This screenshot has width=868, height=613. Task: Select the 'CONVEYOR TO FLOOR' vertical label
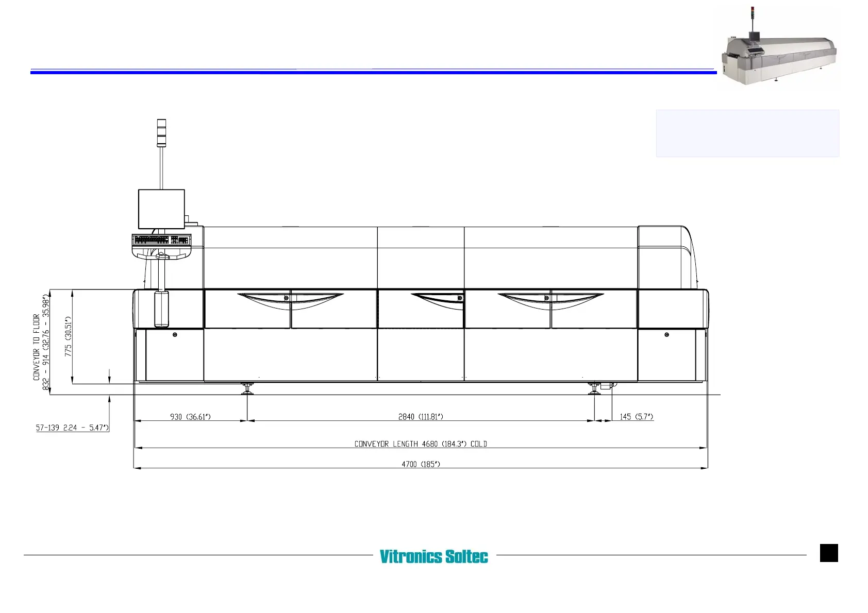37,347
